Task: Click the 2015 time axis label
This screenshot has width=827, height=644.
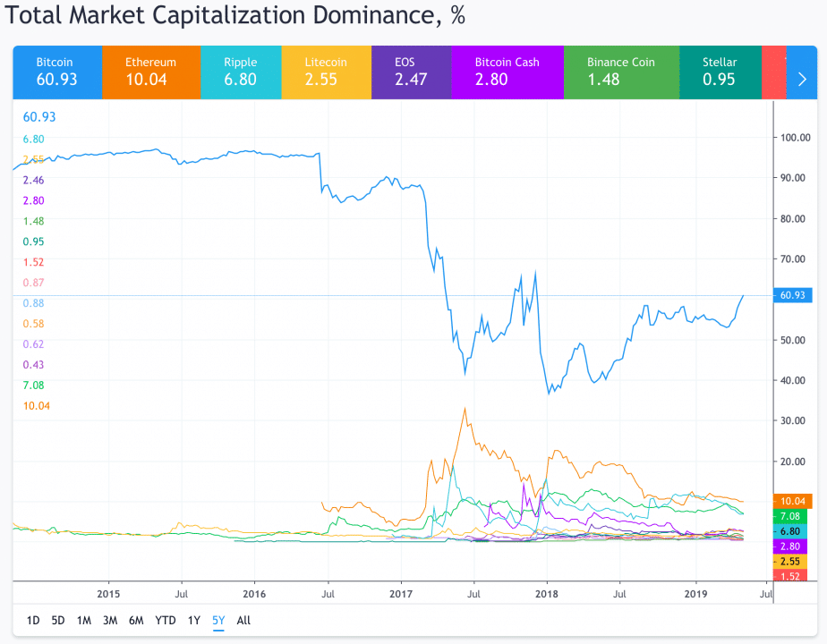Action: [108, 595]
